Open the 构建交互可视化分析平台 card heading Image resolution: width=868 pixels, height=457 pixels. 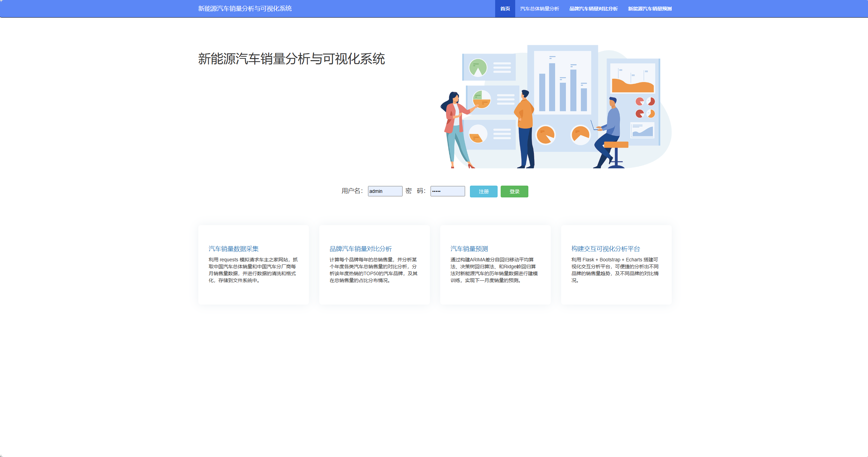pyautogui.click(x=605, y=249)
